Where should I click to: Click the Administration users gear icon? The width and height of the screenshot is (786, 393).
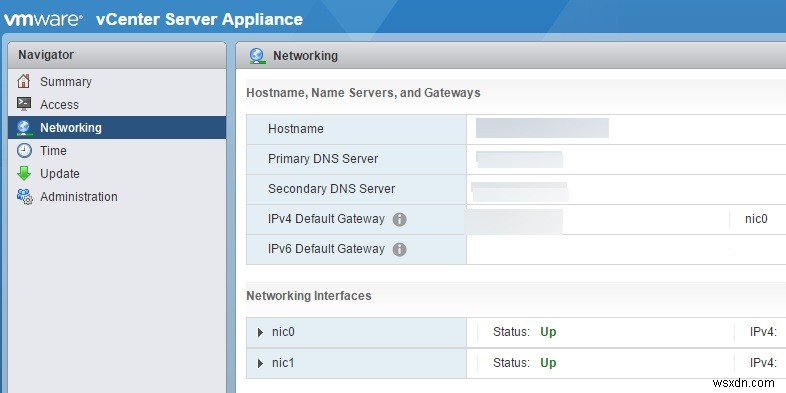click(24, 196)
